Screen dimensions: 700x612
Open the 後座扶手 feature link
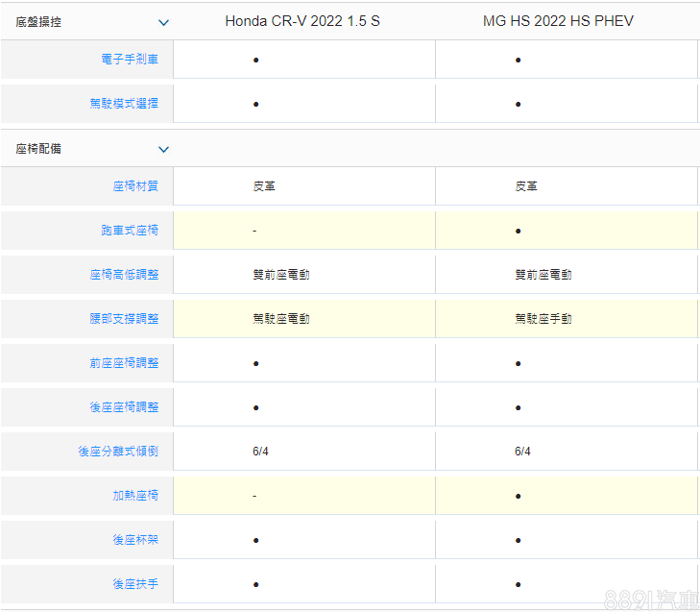pyautogui.click(x=135, y=584)
